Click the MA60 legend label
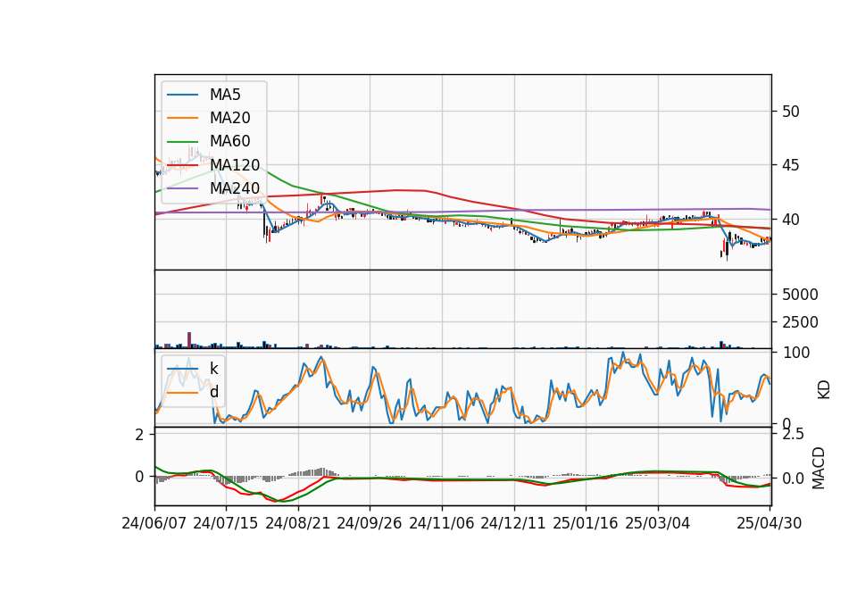Screen dimensions: 857x616 pyautogui.click(x=229, y=141)
